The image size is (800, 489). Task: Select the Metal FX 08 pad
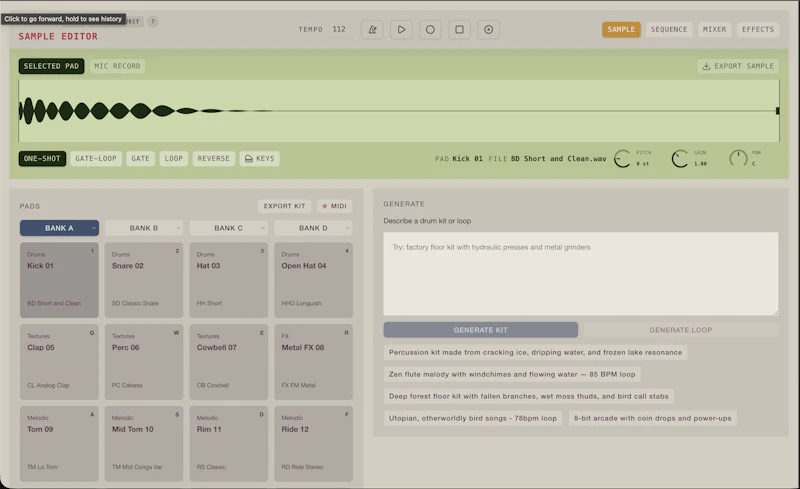[x=313, y=362]
